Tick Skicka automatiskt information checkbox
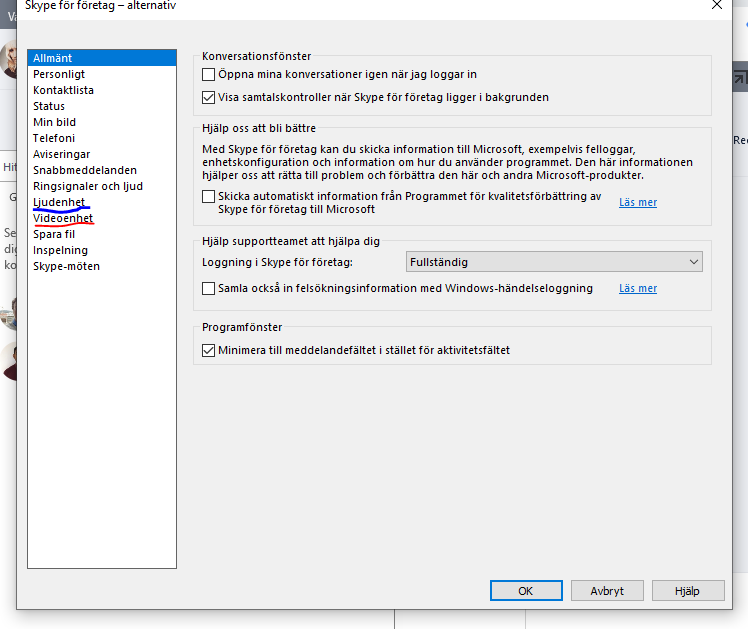The height and width of the screenshot is (629, 748). pos(208,196)
